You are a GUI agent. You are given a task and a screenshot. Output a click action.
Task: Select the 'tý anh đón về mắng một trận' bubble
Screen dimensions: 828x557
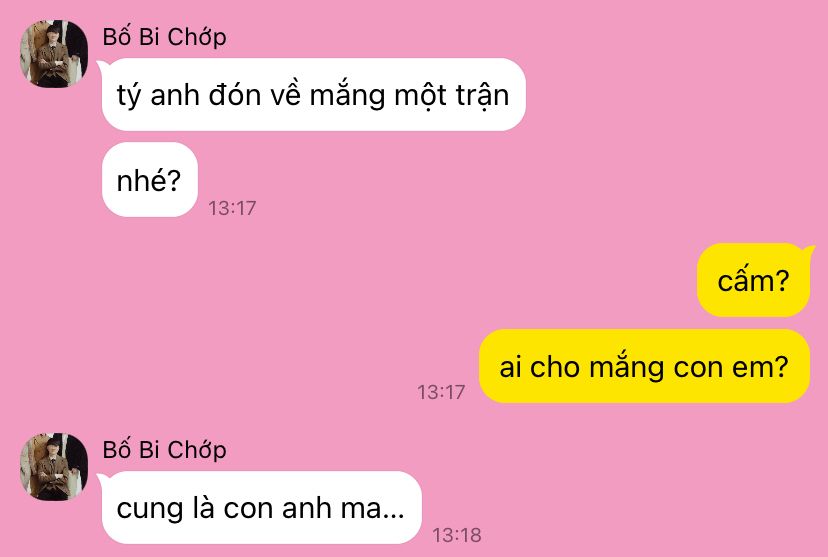click(314, 95)
